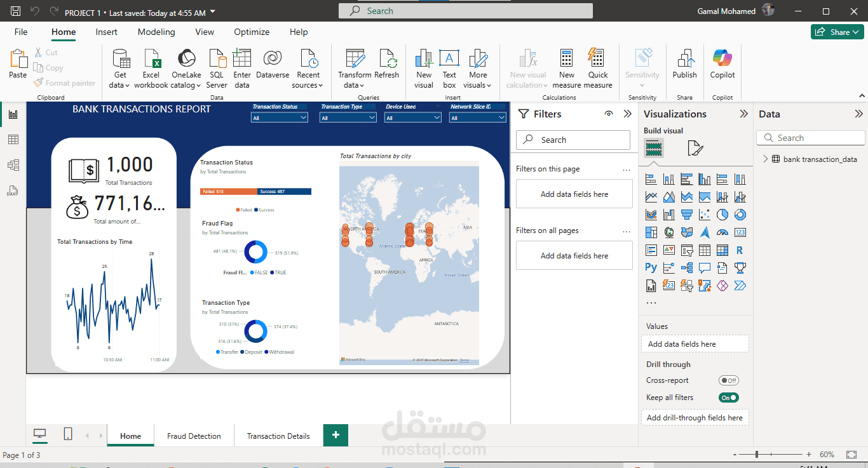The width and height of the screenshot is (868, 468).
Task: Toggle Keep all filters switch
Action: click(728, 398)
